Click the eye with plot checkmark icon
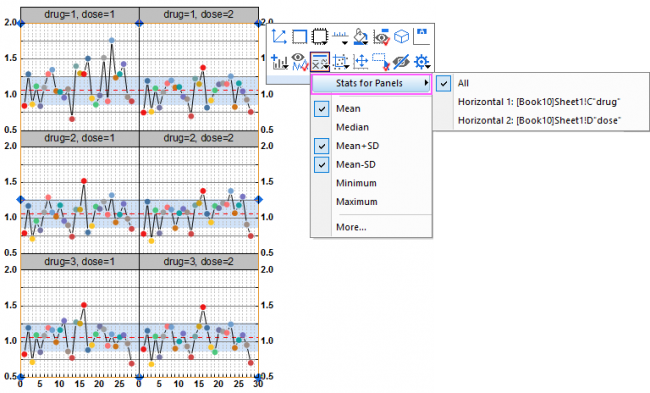This screenshot has width=650, height=393. (x=300, y=62)
